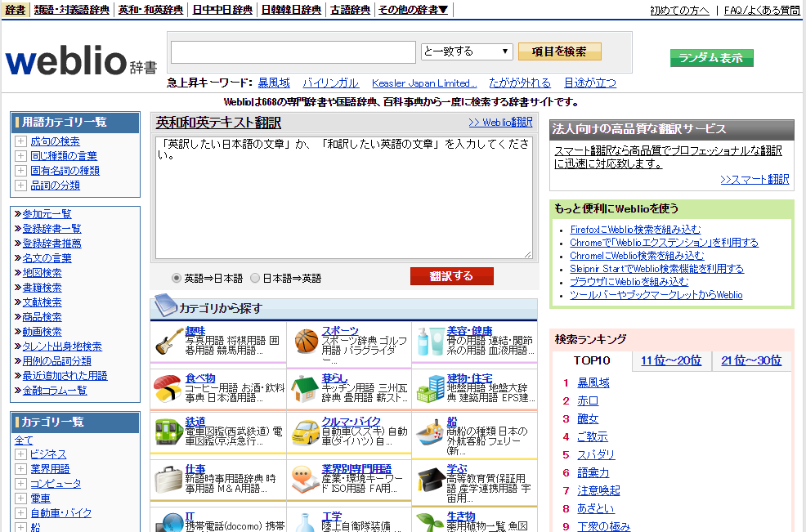Expand 成句の検索 tree node
This screenshot has width=806, height=532.
(x=20, y=141)
